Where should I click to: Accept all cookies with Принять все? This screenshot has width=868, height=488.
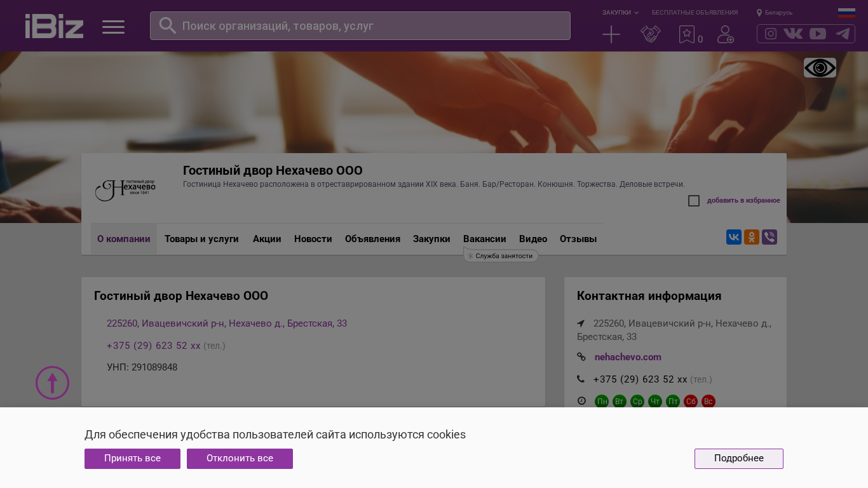(x=132, y=459)
